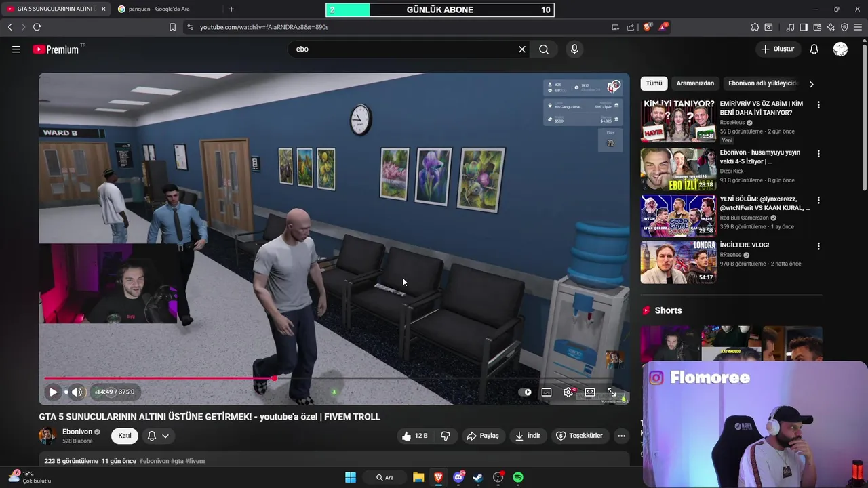This screenshot has width=868, height=488.
Task: Open options menu for Emirvriv vs Öz Abim video
Action: (818, 105)
